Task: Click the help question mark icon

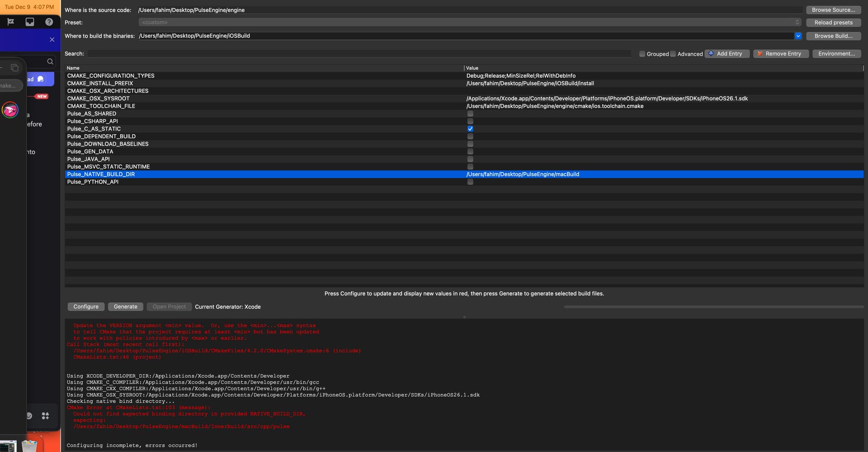Action: click(49, 22)
